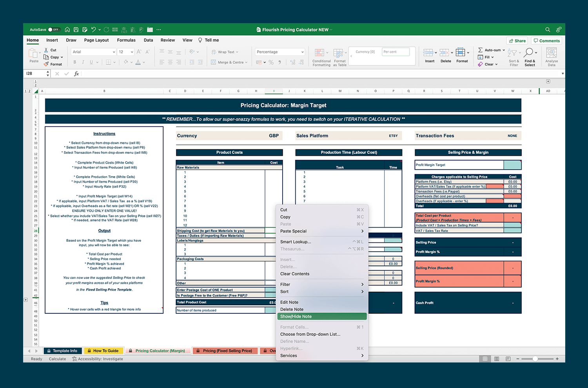
Task: Click the Analyse Data icon
Action: pyautogui.click(x=551, y=56)
